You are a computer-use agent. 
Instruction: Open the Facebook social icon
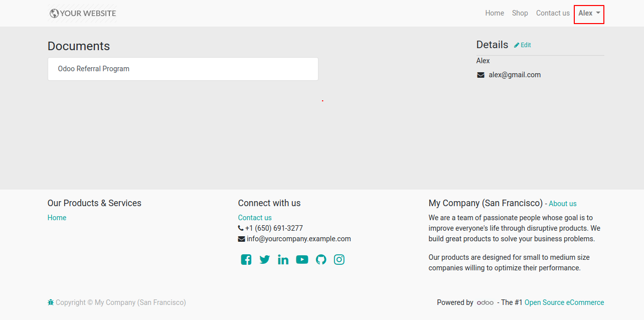(x=246, y=259)
